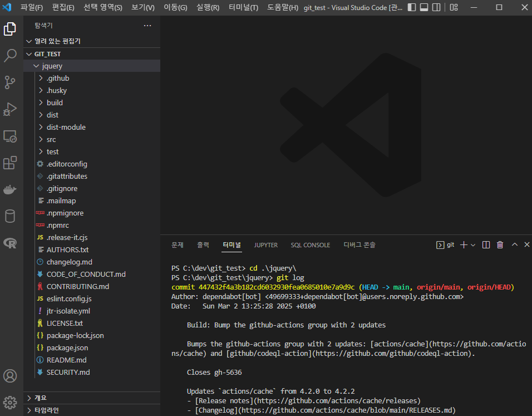Switch to the 디버그 콘솔 tab
The width and height of the screenshot is (532, 416).
359,245
